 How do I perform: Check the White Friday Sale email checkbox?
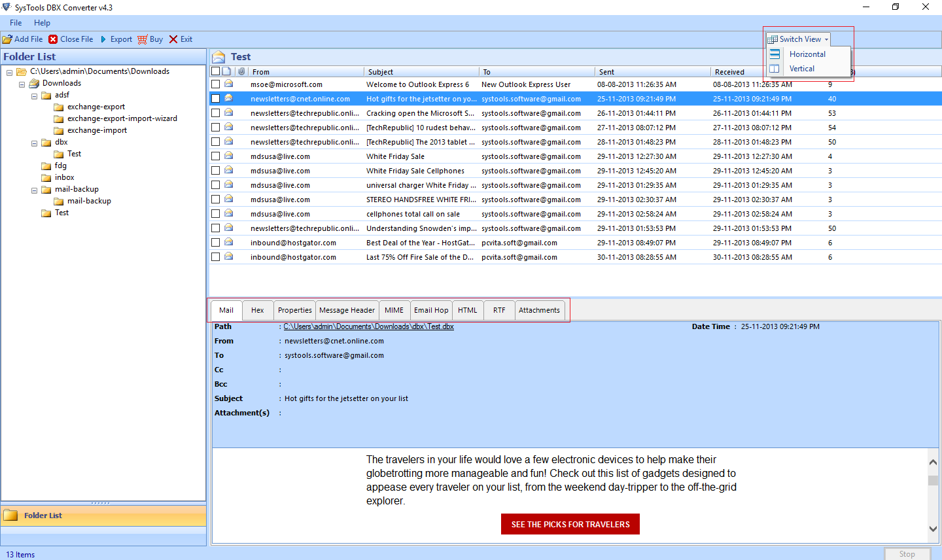(215, 156)
